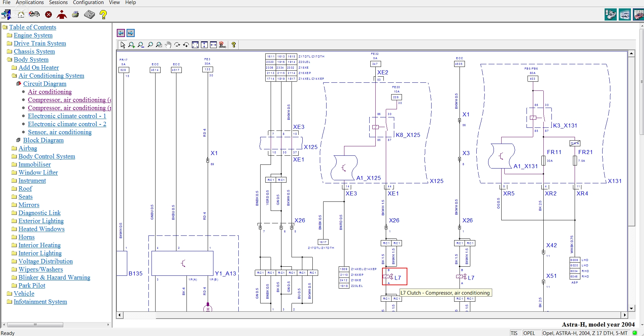Activate the pan hand tool

coord(168,45)
